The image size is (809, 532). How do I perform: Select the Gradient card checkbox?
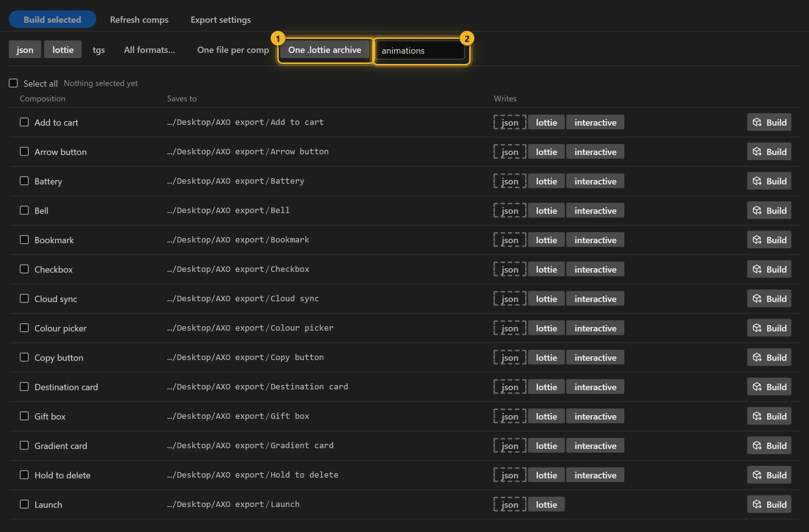pyautogui.click(x=24, y=445)
